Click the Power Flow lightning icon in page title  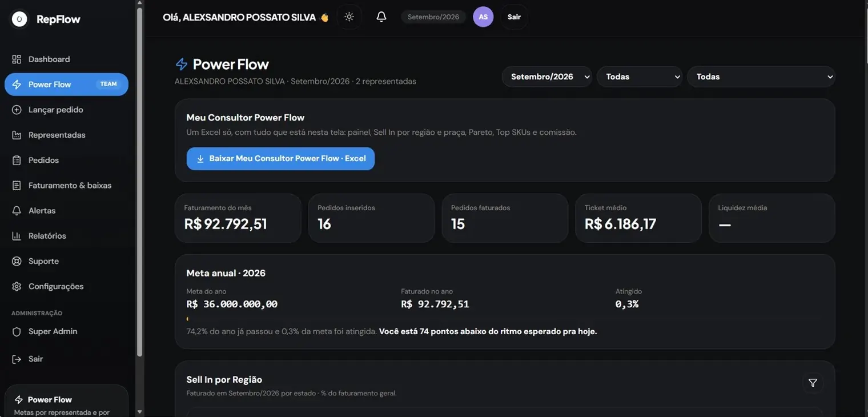pyautogui.click(x=182, y=64)
